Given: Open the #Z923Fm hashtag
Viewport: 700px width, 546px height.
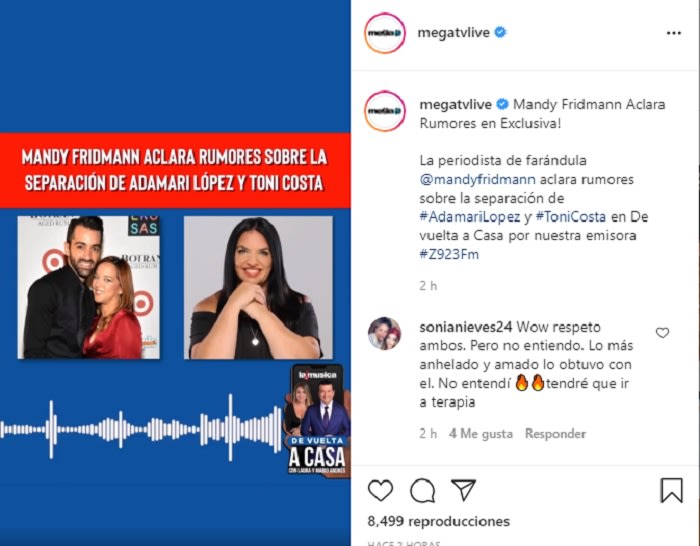Looking at the screenshot, I should (x=449, y=254).
